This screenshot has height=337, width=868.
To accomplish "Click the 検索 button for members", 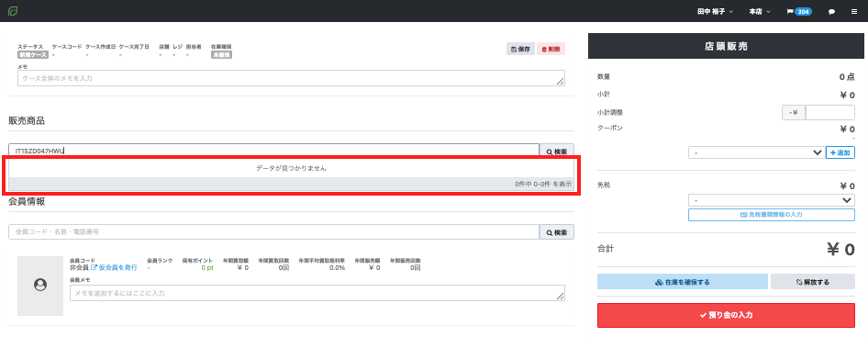I will click(557, 231).
